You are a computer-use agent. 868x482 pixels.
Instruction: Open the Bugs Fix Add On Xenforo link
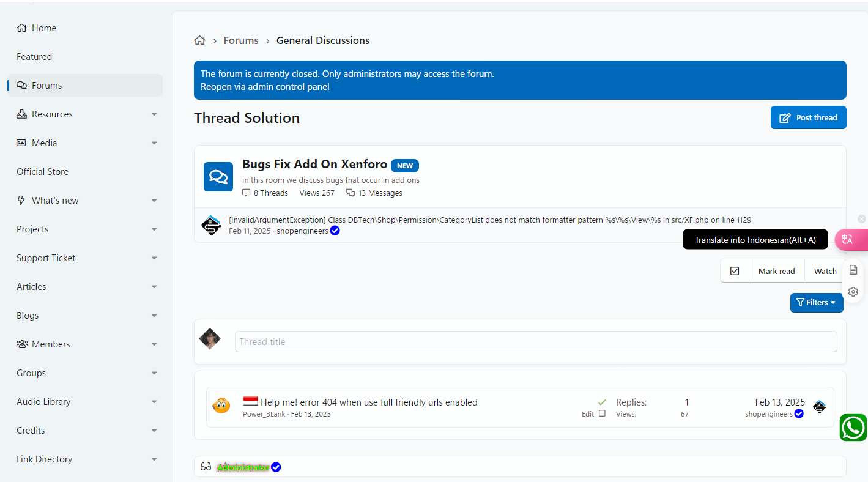(x=315, y=164)
